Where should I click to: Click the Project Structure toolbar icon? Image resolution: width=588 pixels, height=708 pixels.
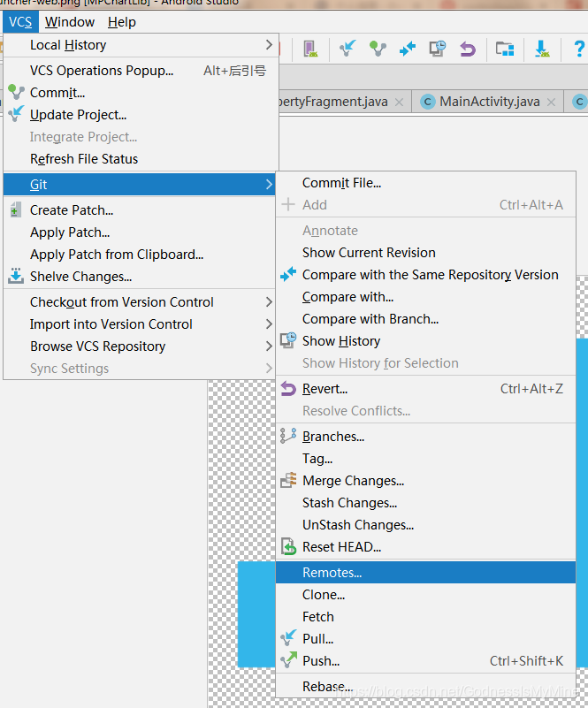pos(505,49)
